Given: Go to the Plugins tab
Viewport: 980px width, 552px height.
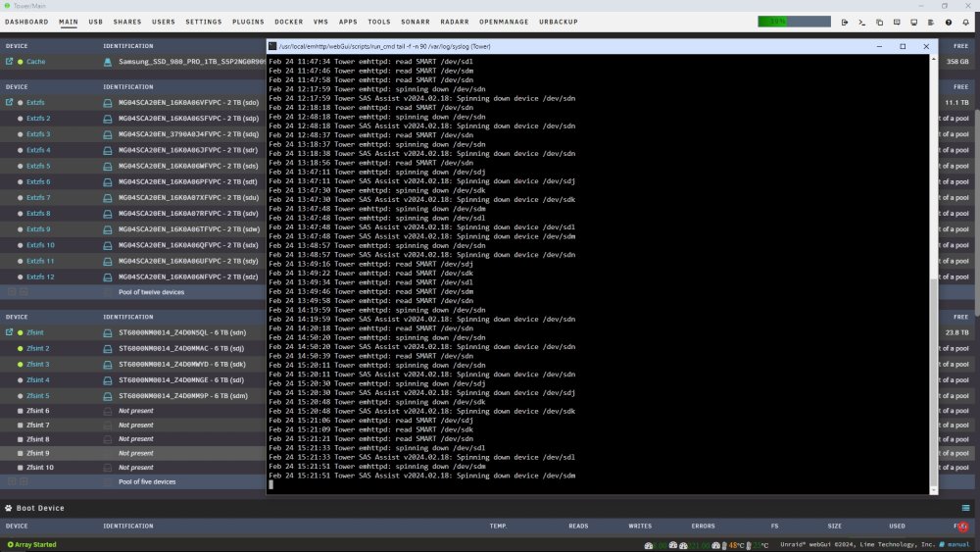Looking at the screenshot, I should coord(248,22).
